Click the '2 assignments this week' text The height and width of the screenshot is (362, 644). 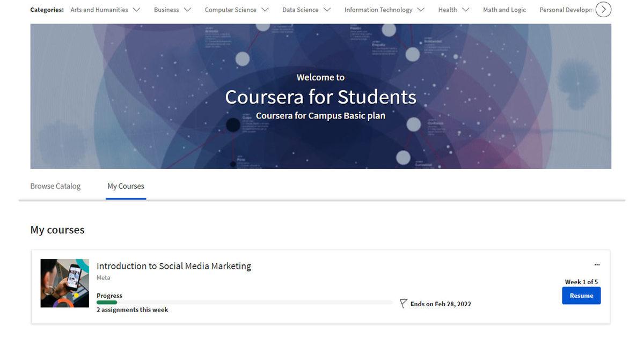[132, 310]
